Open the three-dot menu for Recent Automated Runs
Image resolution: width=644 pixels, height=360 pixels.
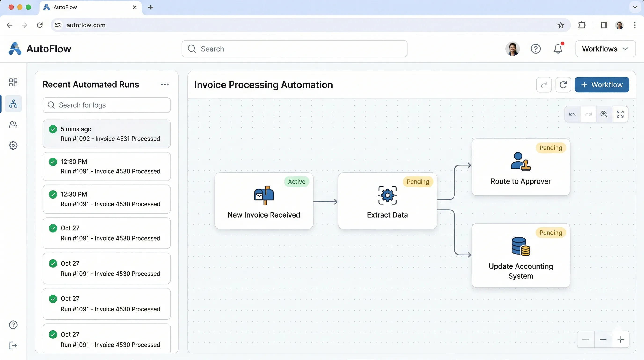165,85
